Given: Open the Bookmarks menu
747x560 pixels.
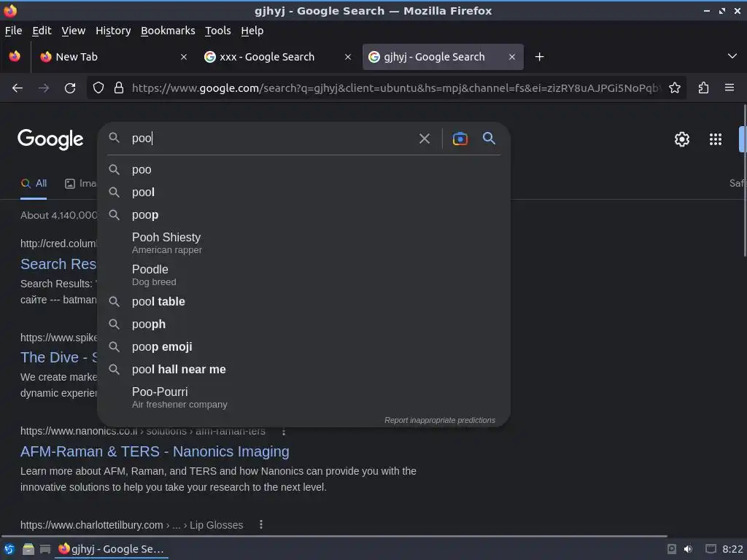Looking at the screenshot, I should pyautogui.click(x=168, y=31).
